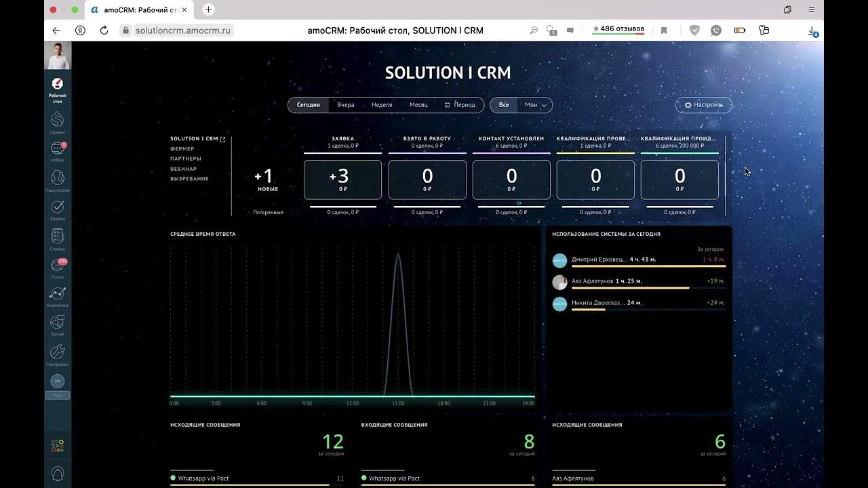Viewport: 868px width, 488px height.
Task: Click the Потерянные lost deals label
Action: pos(269,213)
